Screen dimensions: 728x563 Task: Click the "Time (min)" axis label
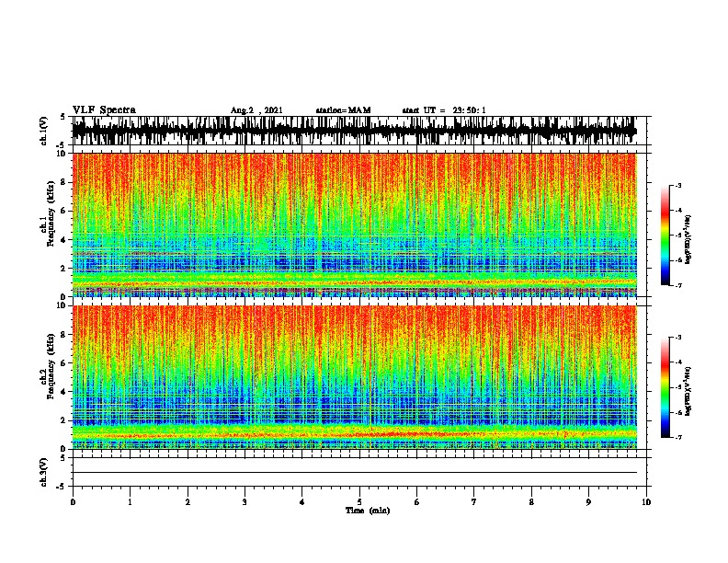pyautogui.click(x=368, y=511)
